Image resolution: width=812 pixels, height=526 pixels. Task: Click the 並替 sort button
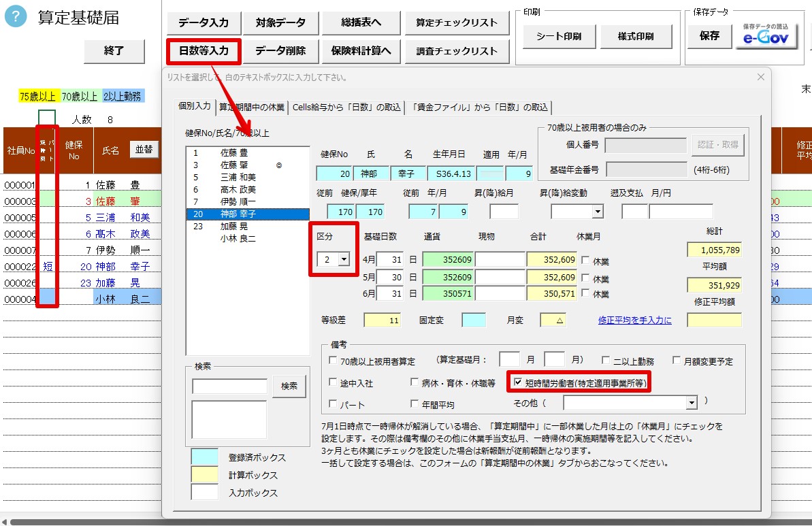coord(144,150)
